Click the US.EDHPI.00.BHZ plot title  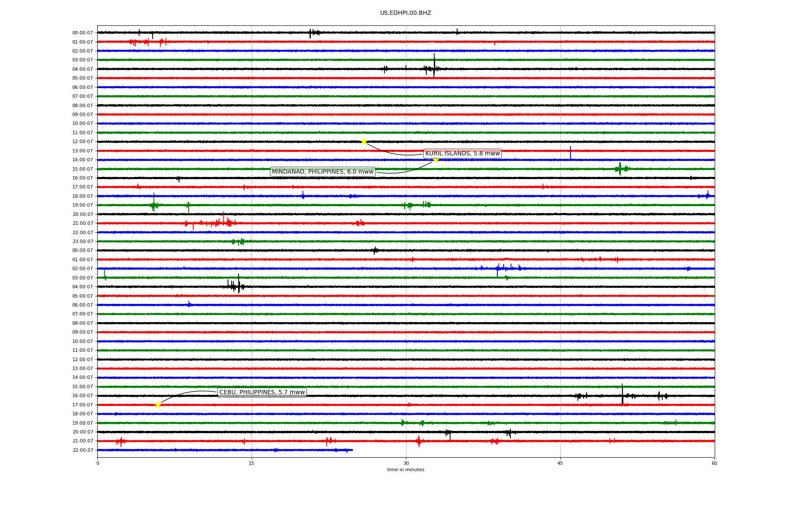[406, 13]
